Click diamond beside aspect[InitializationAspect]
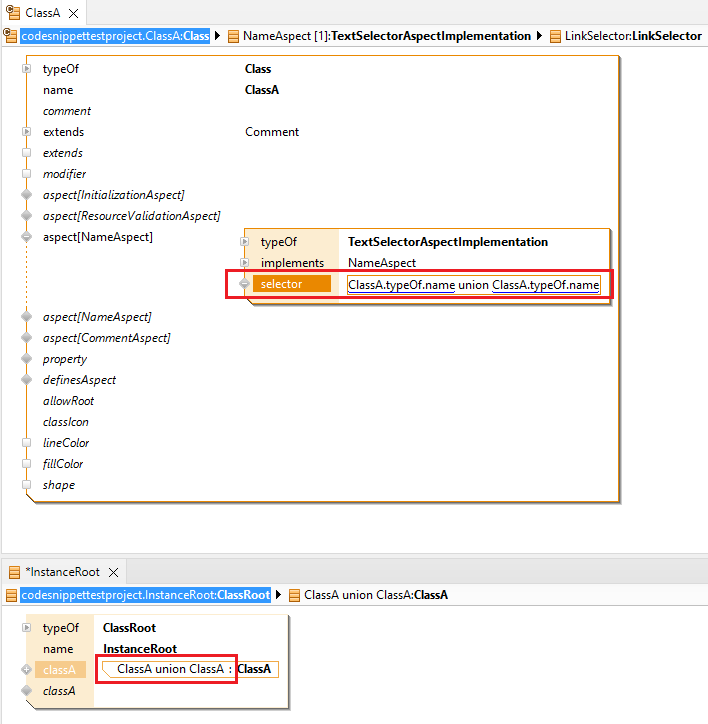708x724 pixels. point(26,195)
